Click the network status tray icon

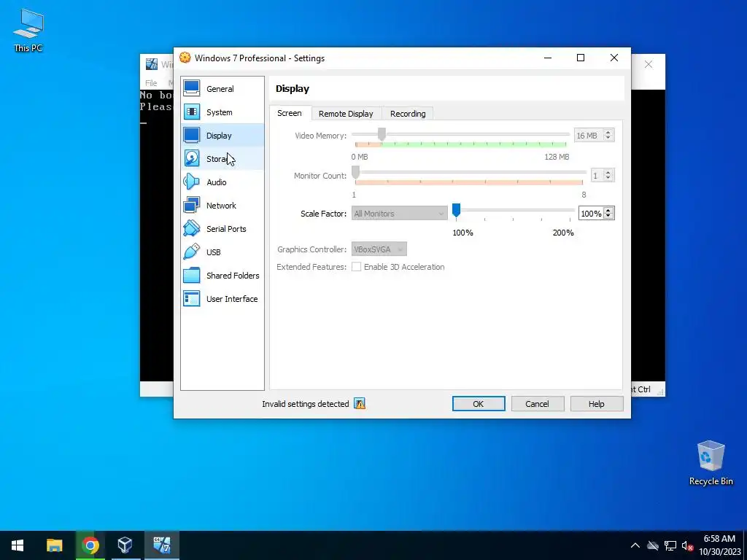[670, 545]
